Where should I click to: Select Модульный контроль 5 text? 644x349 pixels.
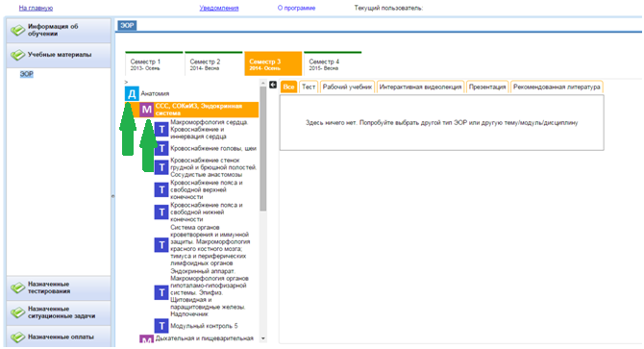click(204, 326)
